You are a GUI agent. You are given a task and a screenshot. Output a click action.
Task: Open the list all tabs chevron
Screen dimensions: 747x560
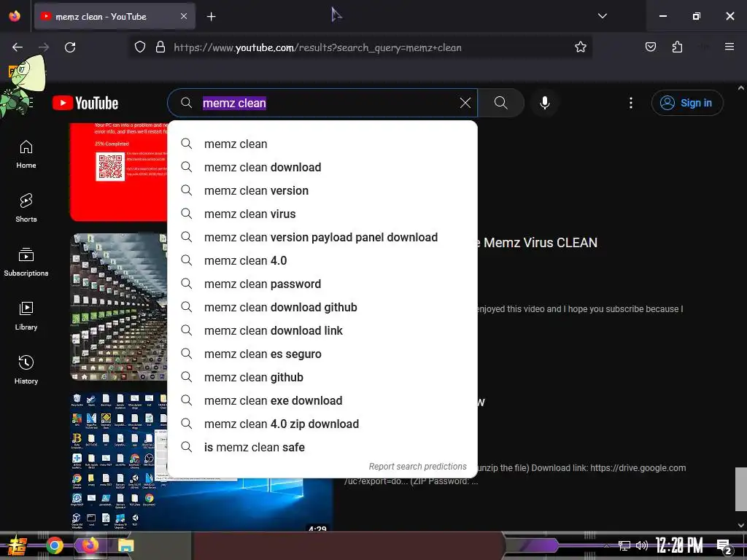point(602,16)
